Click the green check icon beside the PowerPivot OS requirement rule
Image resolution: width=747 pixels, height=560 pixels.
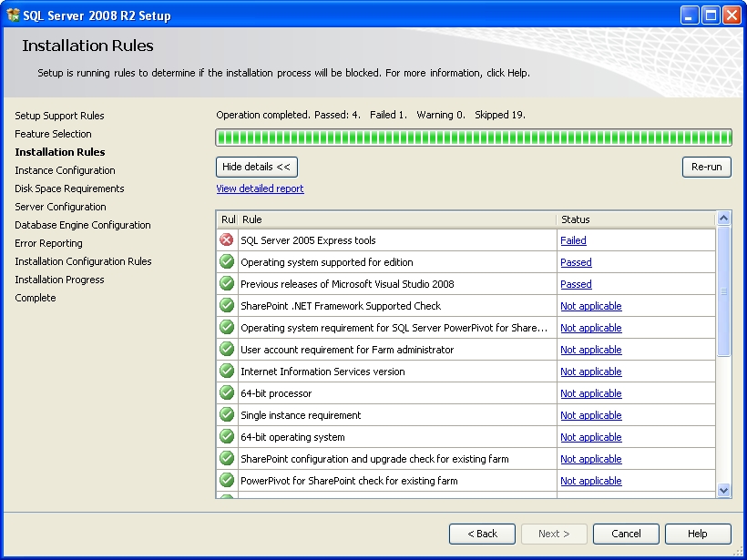227,327
